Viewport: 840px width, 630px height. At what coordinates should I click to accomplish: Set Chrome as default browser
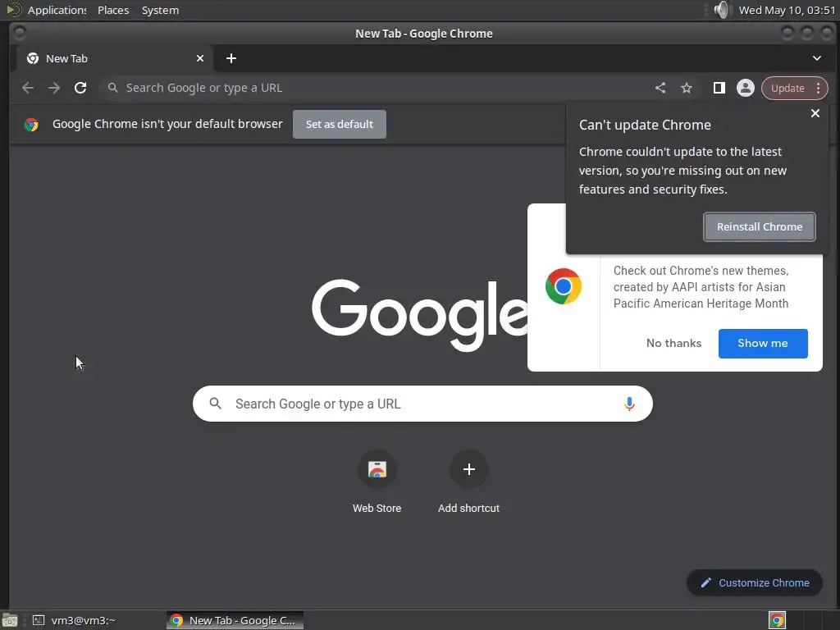pos(339,125)
